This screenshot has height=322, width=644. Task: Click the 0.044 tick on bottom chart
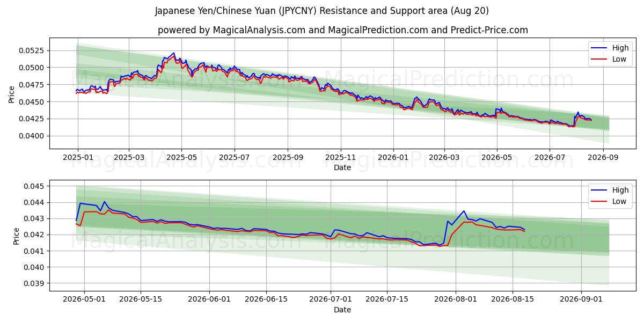(35, 202)
